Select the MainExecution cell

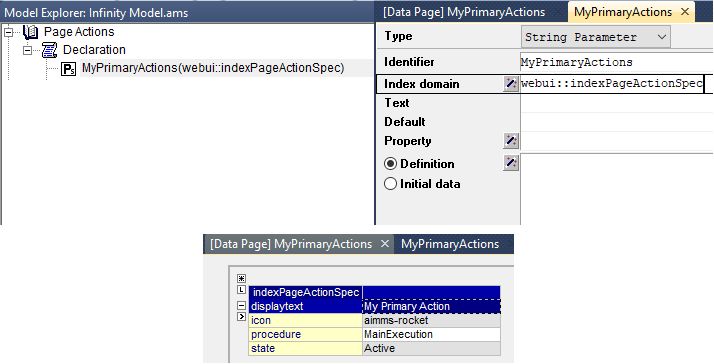tap(432, 334)
